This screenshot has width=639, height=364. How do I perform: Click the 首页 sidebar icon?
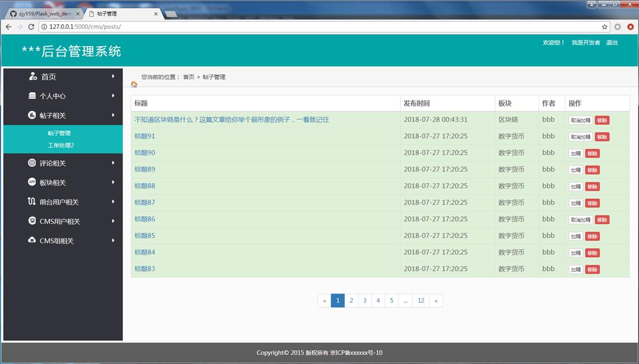[32, 76]
